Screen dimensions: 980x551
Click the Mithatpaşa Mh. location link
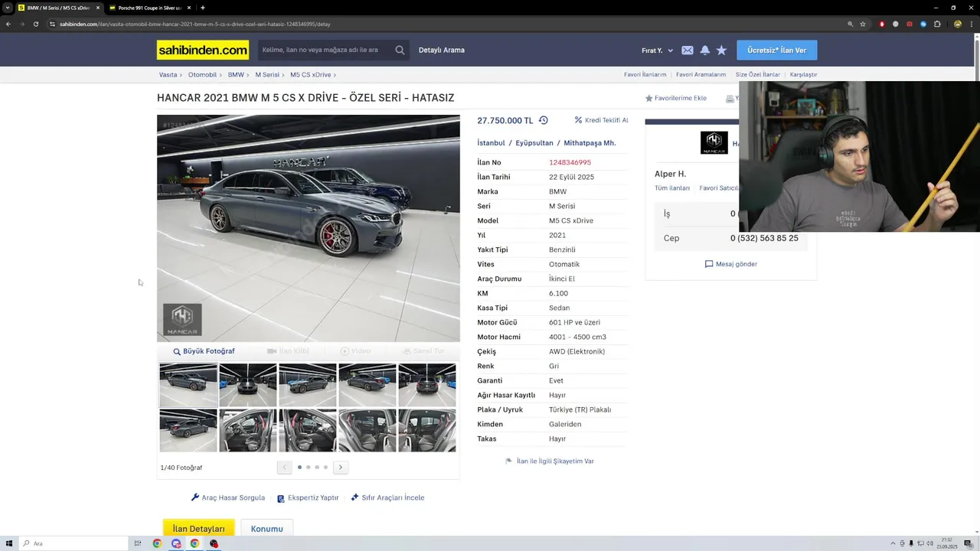(590, 143)
